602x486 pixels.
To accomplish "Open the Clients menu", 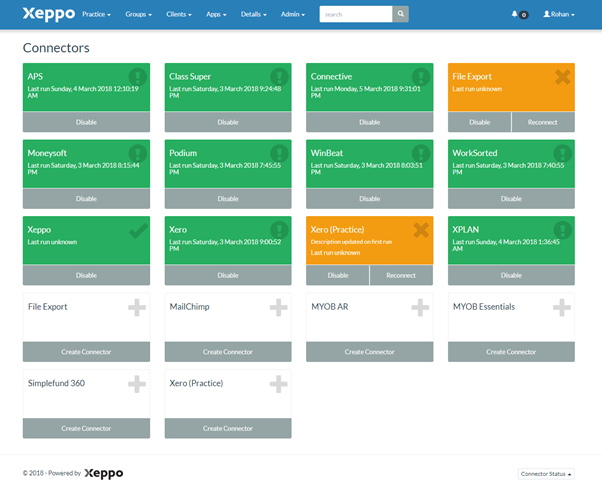I will pos(181,15).
